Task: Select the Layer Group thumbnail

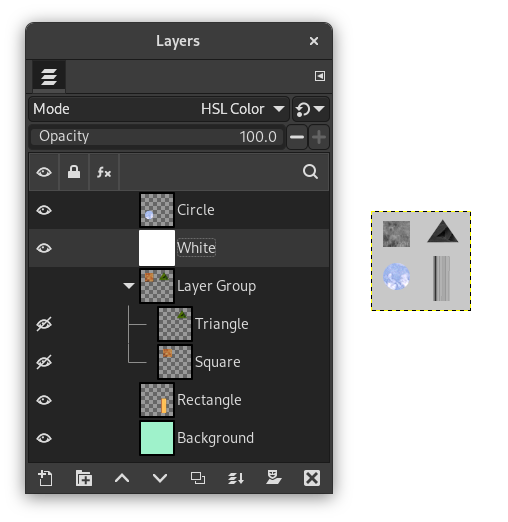Action: tap(157, 286)
